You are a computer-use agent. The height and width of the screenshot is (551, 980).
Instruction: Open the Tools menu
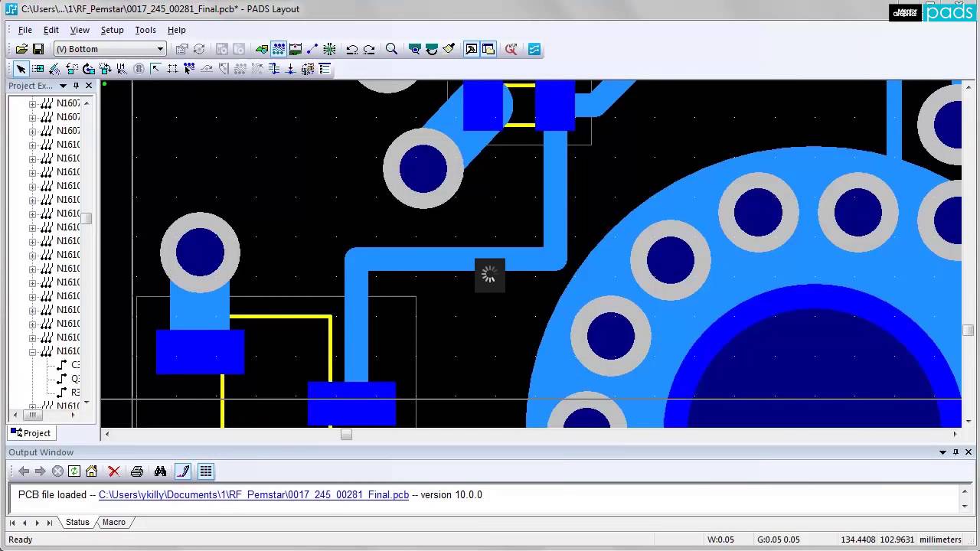(x=145, y=30)
